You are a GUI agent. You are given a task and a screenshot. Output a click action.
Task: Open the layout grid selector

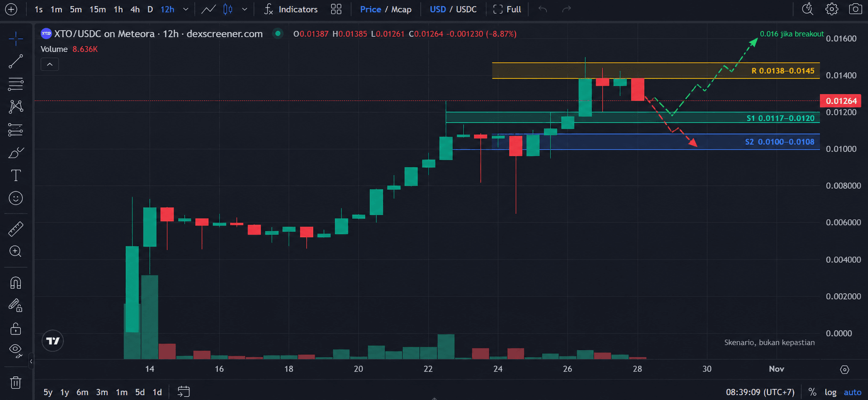click(x=336, y=9)
